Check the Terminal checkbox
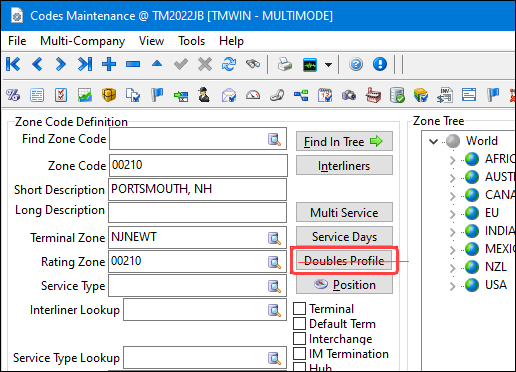This screenshot has height=372, width=516. click(299, 308)
